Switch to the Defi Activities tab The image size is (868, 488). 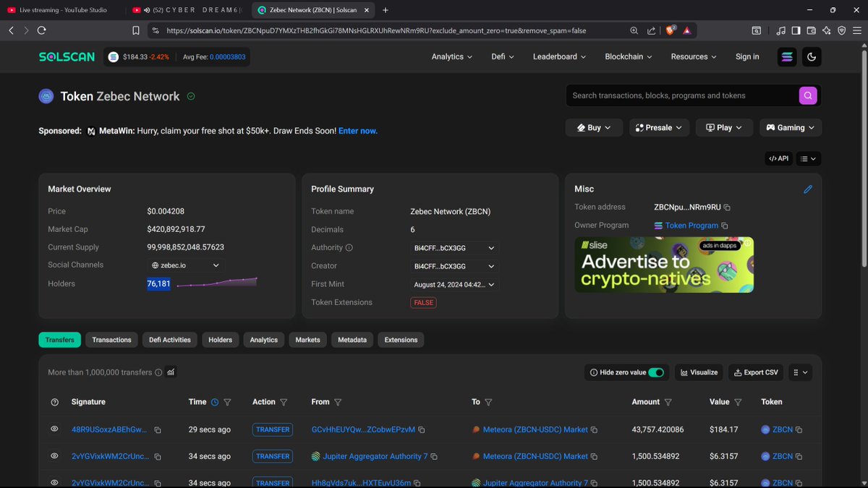[170, 340]
